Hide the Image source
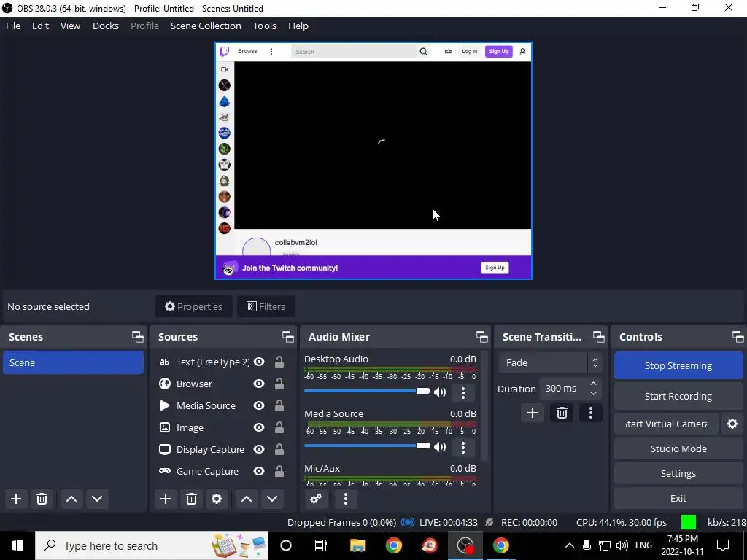The width and height of the screenshot is (747, 560). click(259, 427)
